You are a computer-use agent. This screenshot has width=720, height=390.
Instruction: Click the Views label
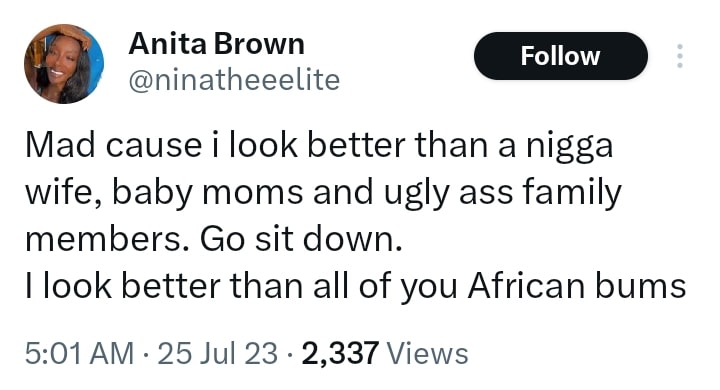pyautogui.click(x=428, y=354)
